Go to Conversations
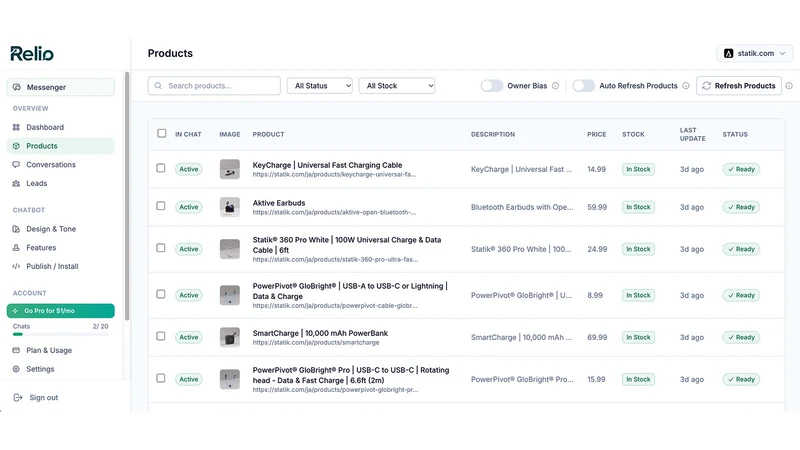 coord(61,165)
